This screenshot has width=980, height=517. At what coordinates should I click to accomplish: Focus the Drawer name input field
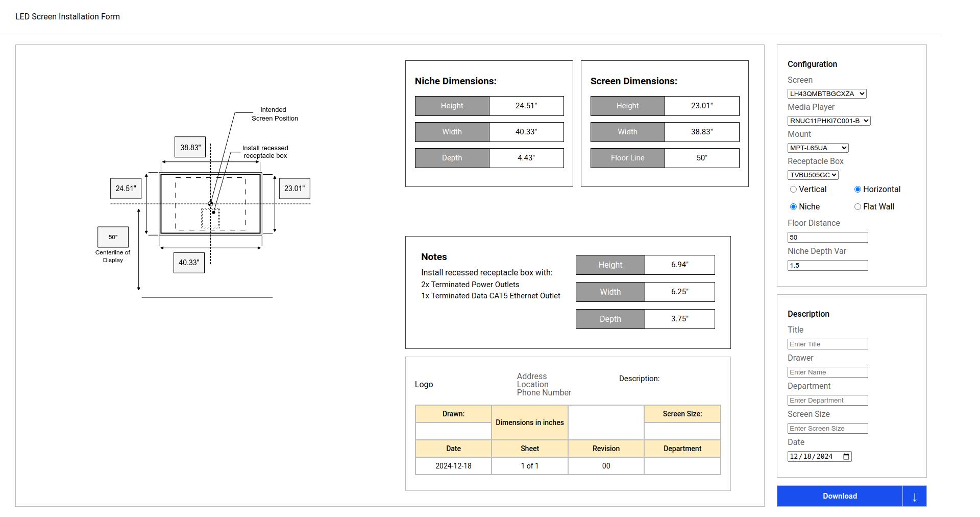(827, 372)
